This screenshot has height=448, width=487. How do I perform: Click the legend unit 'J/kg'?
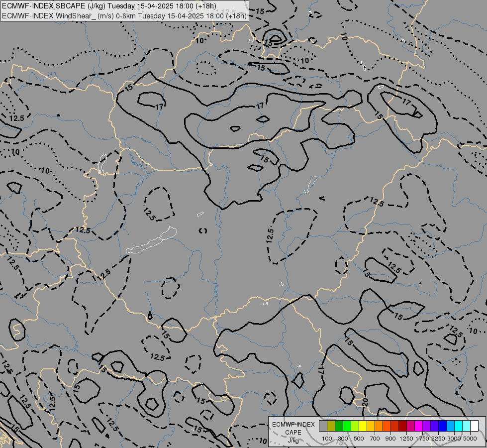click(x=293, y=441)
